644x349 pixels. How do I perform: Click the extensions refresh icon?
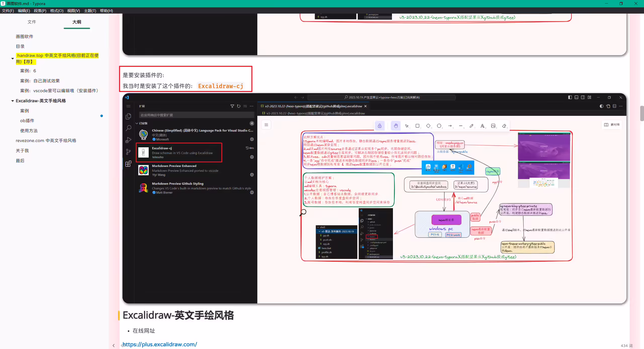click(x=239, y=106)
